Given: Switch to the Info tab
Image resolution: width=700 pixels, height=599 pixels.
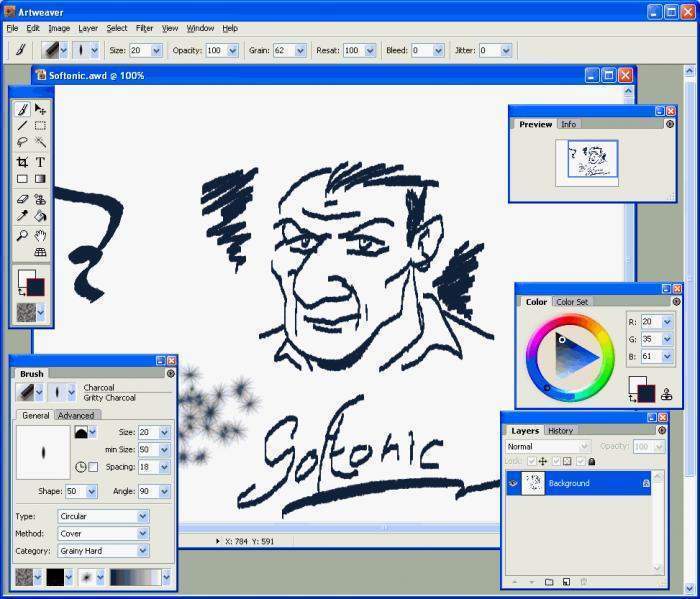Looking at the screenshot, I should pyautogui.click(x=568, y=124).
